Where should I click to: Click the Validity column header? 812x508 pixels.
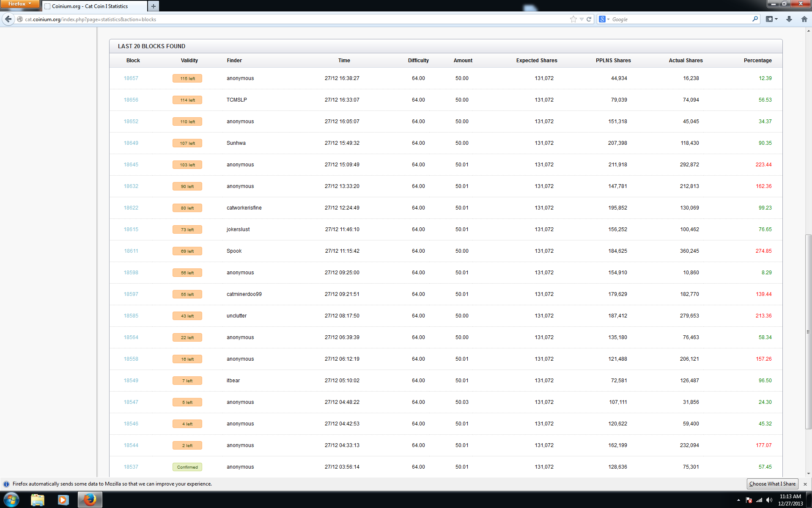pyautogui.click(x=189, y=61)
